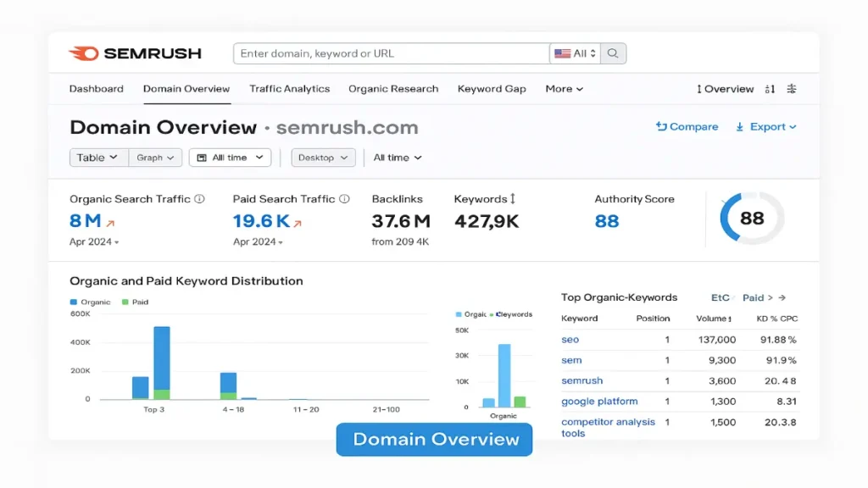Click the 37.6M backlinks value

coord(401,221)
